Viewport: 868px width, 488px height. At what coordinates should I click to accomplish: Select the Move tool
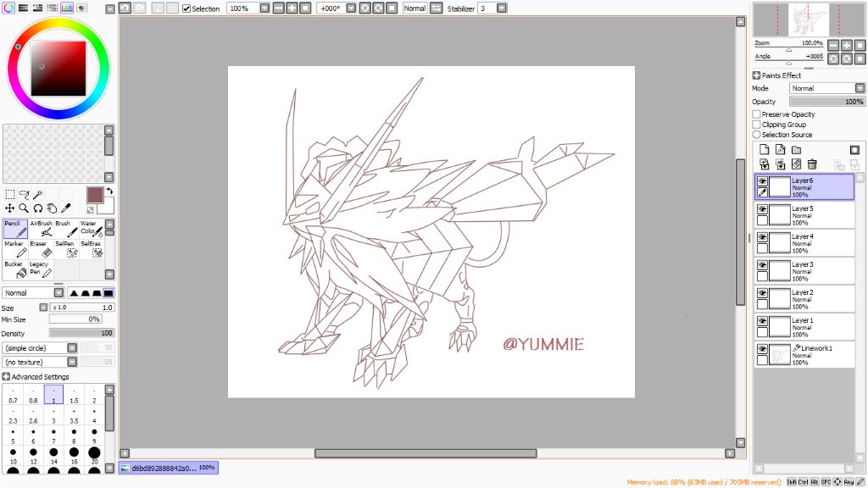pyautogui.click(x=10, y=208)
